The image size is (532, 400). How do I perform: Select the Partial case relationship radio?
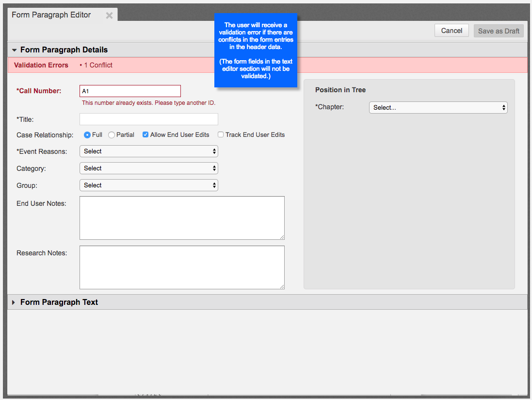(x=111, y=135)
